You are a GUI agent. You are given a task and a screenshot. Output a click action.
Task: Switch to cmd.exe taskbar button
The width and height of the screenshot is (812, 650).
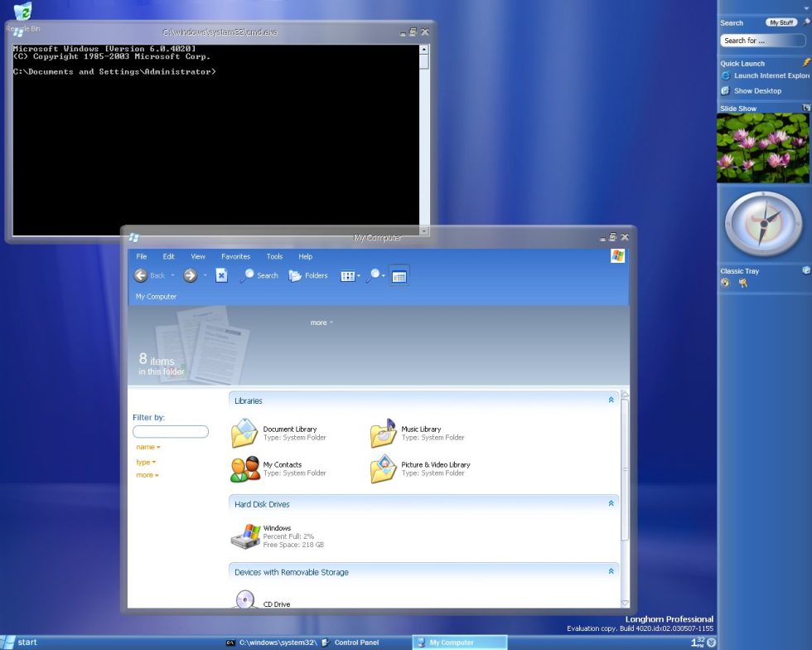point(272,643)
